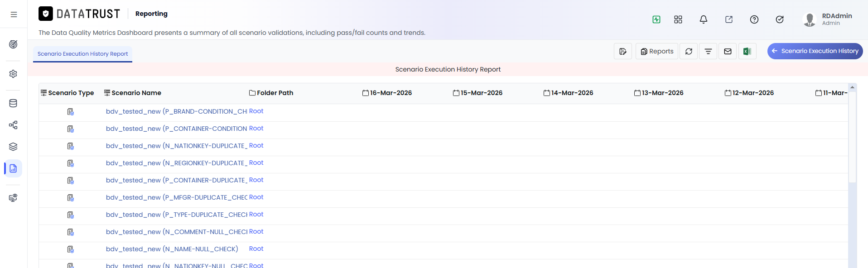
Task: Select the reporting sidebar icon
Action: pos(13,168)
